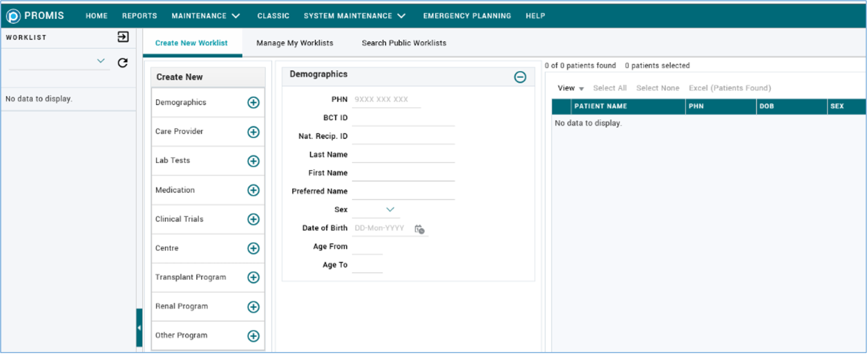The height and width of the screenshot is (355, 868).
Task: Collapse the Demographics panel minus icon
Action: [520, 77]
